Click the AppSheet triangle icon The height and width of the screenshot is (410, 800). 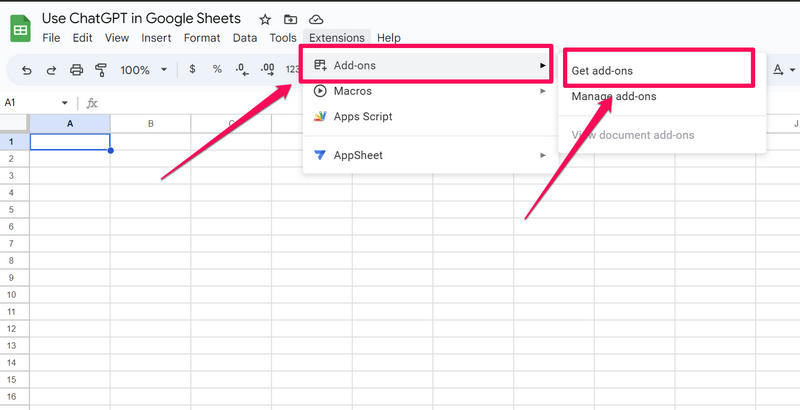320,155
